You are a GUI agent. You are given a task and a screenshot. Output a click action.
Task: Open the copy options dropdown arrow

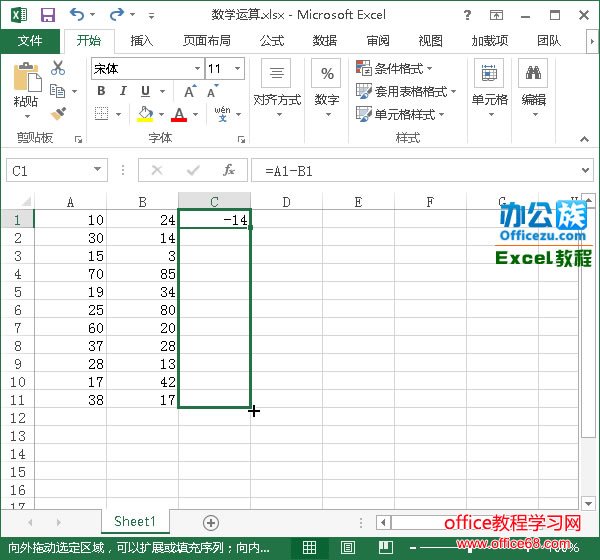pos(75,91)
